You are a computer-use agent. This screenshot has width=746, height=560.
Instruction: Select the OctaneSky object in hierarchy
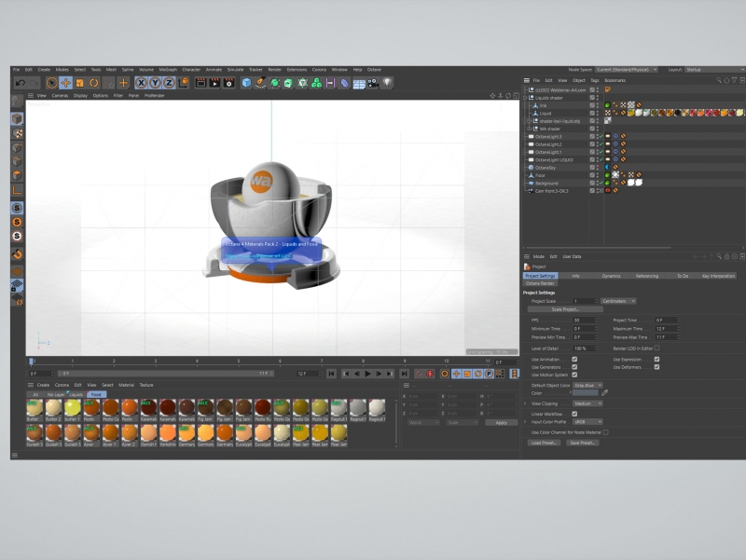coord(546,168)
